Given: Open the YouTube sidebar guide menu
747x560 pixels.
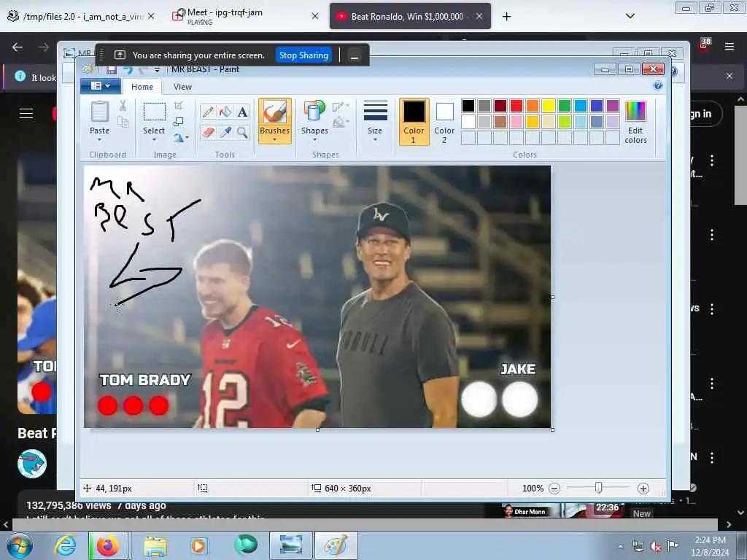Looking at the screenshot, I should pyautogui.click(x=26, y=113).
